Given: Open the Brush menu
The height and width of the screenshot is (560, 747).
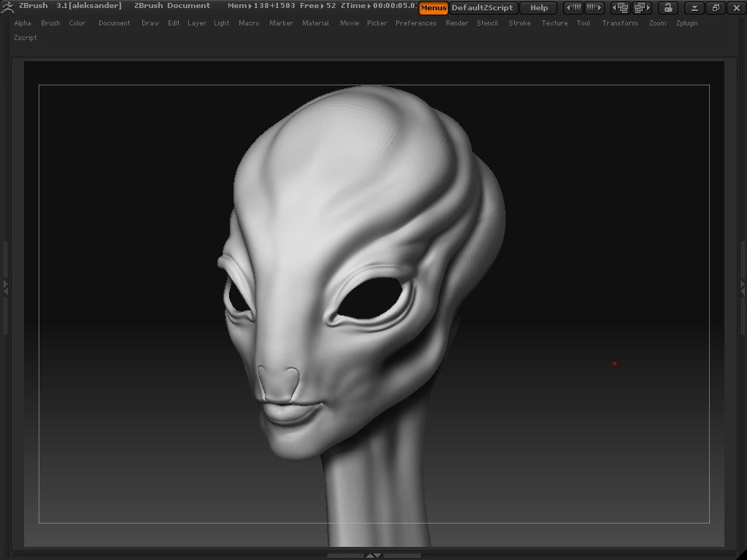Looking at the screenshot, I should (x=50, y=23).
